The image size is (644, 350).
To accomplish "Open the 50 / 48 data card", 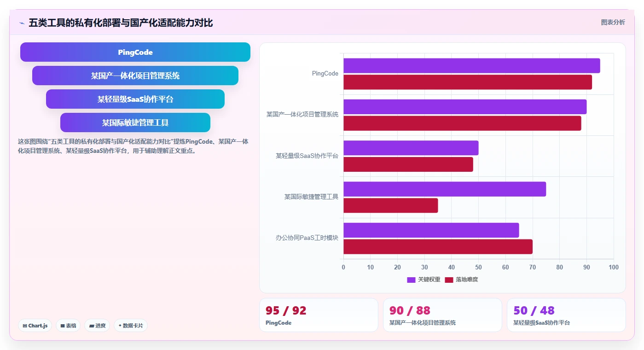I will (566, 315).
